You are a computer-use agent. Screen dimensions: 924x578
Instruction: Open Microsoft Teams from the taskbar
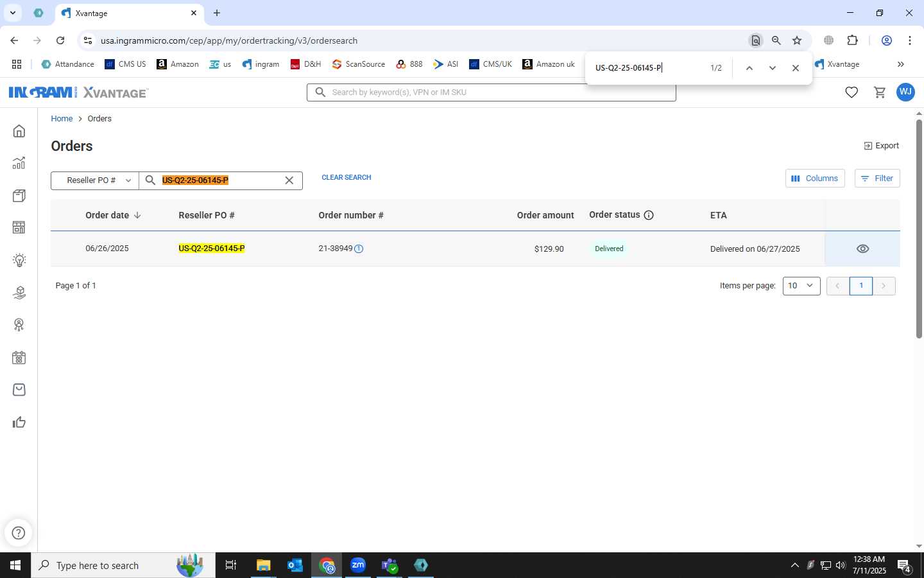coord(389,565)
